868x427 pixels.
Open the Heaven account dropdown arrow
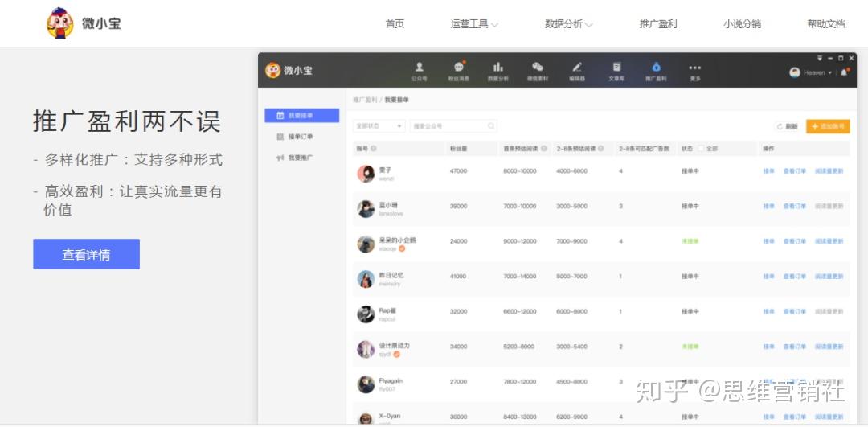pyautogui.click(x=829, y=73)
